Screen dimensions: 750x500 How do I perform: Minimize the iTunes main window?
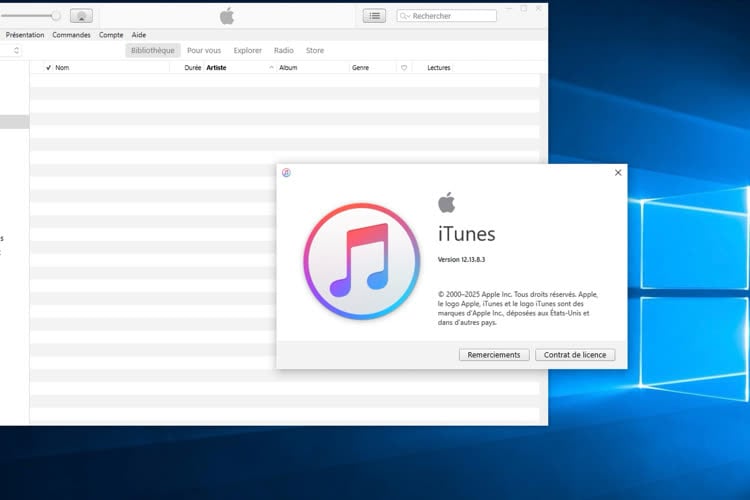[x=509, y=9]
